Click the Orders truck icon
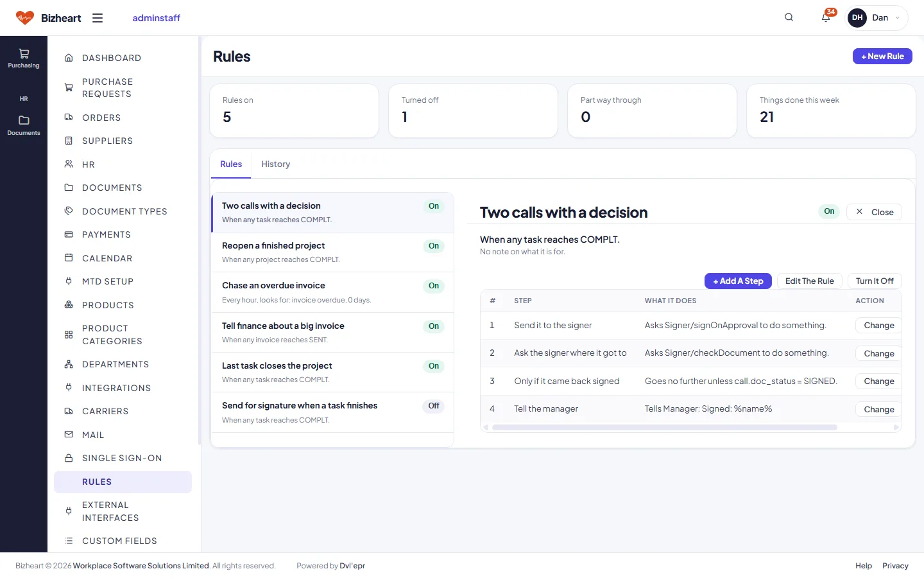924x578 pixels. click(69, 118)
